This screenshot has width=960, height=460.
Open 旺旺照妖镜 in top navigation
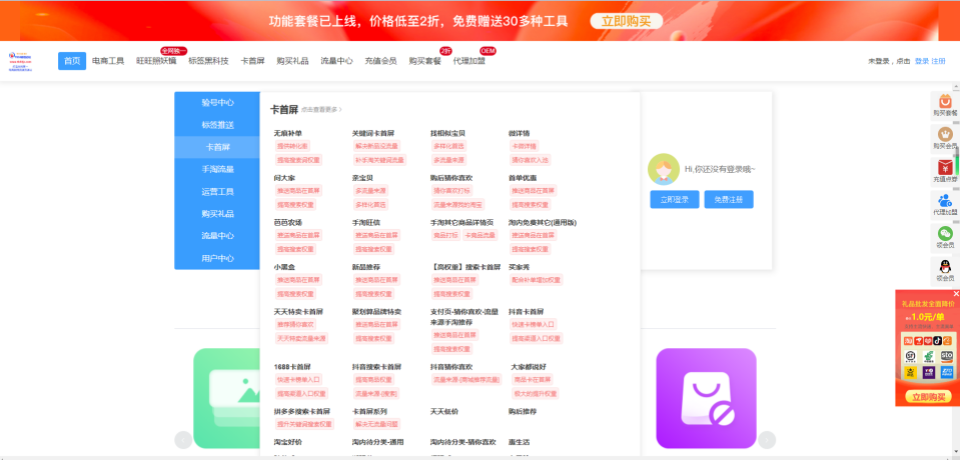click(x=156, y=61)
